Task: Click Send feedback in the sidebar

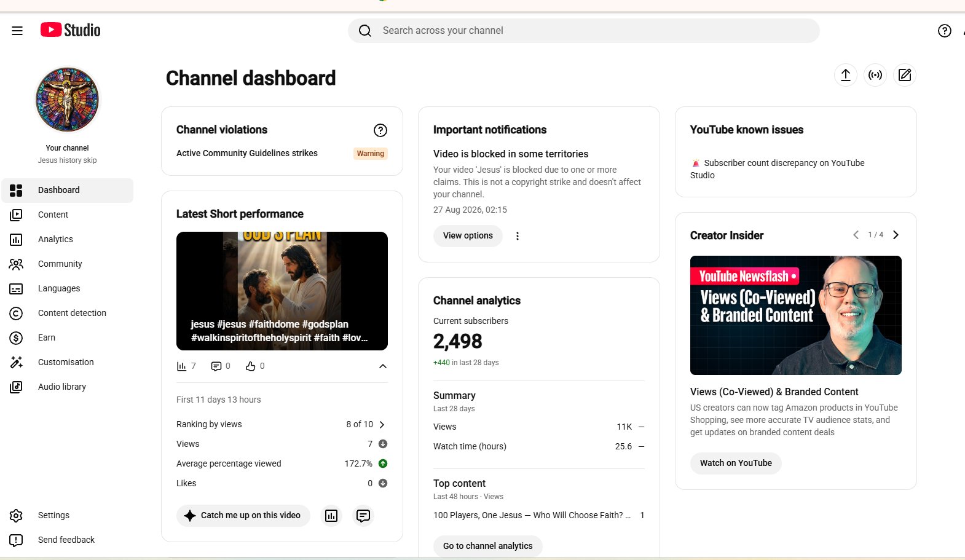Action: point(68,540)
